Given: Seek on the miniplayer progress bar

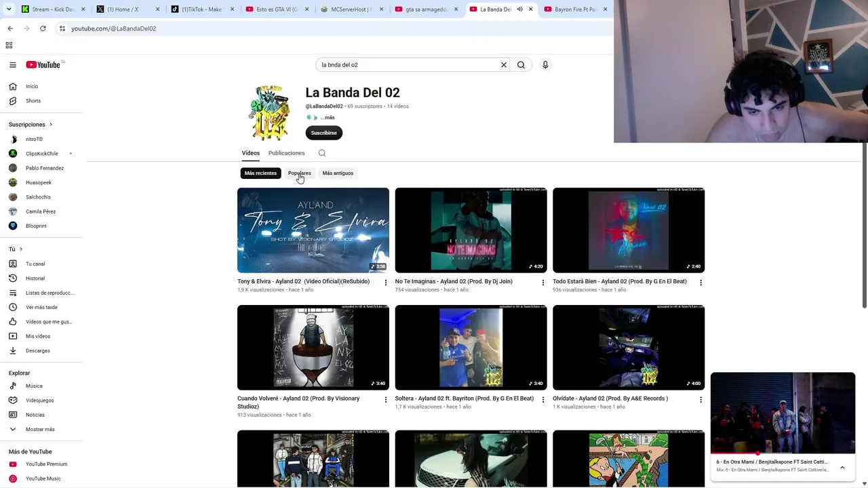Looking at the screenshot, I should click(x=783, y=453).
